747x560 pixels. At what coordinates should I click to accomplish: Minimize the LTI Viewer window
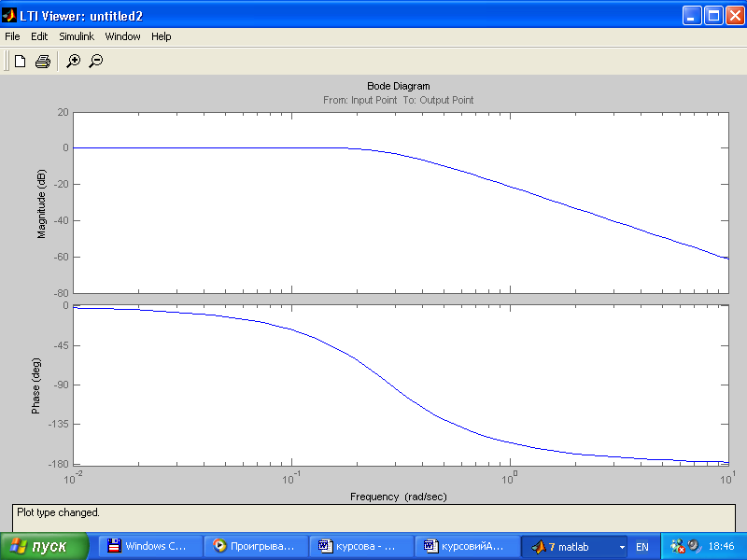pos(692,16)
